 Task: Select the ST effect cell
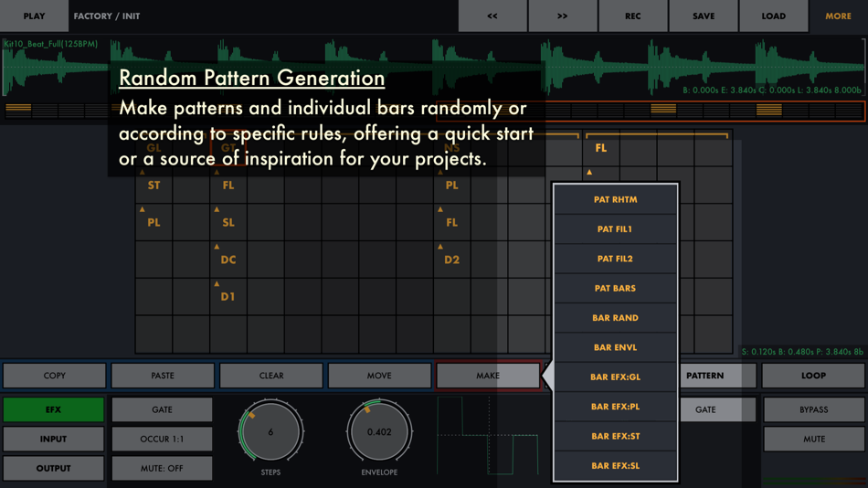pos(153,185)
